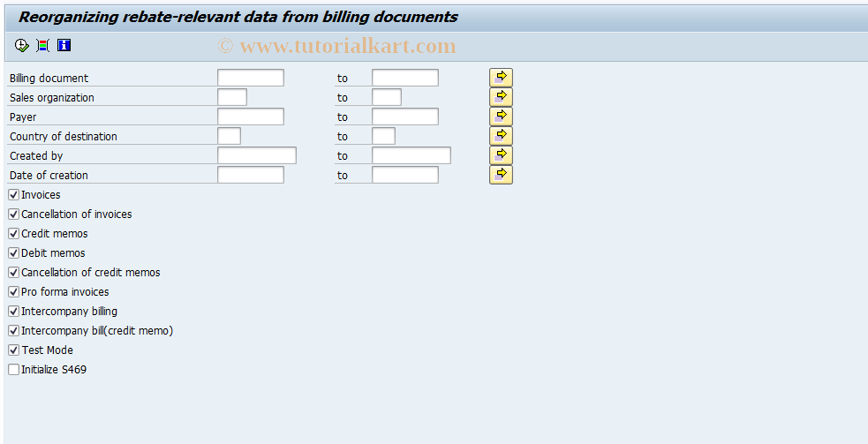Screen dimensions: 868x444
Task: Click the Created by from field
Action: tap(257, 155)
